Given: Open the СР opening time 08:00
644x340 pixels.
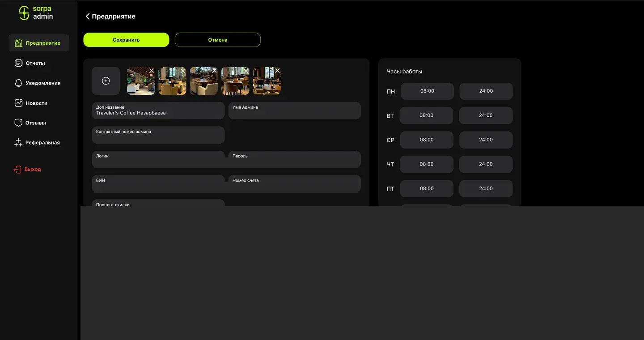Looking at the screenshot, I should coord(427,140).
